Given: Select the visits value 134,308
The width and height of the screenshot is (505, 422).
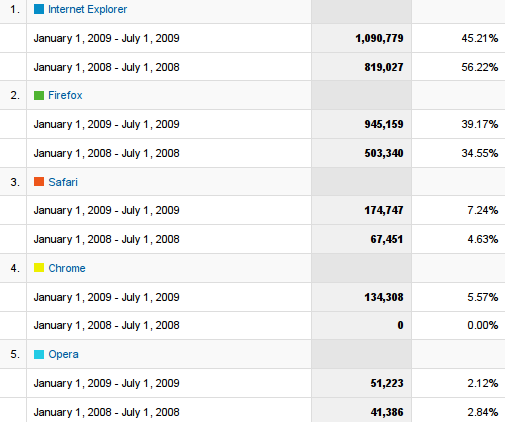Looking at the screenshot, I should coord(384,297).
